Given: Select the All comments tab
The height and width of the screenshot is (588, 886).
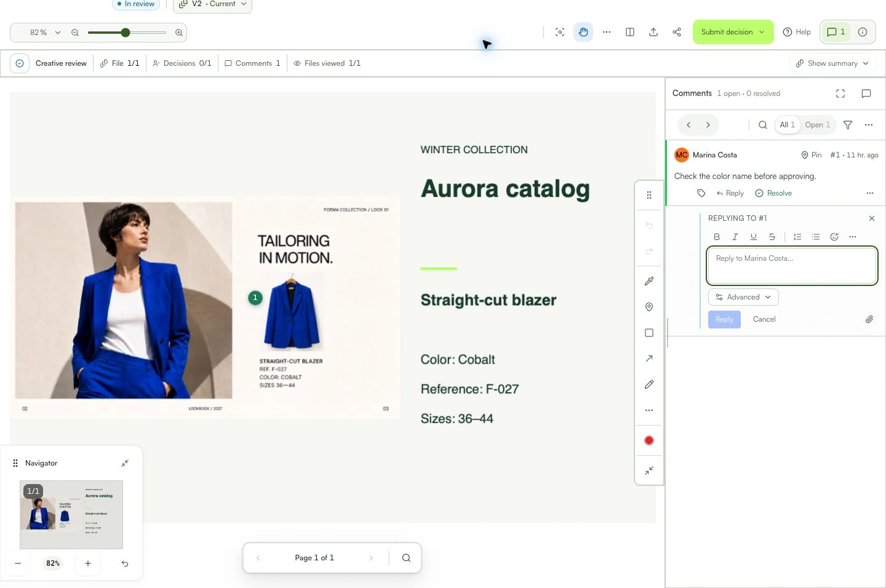Looking at the screenshot, I should [787, 125].
